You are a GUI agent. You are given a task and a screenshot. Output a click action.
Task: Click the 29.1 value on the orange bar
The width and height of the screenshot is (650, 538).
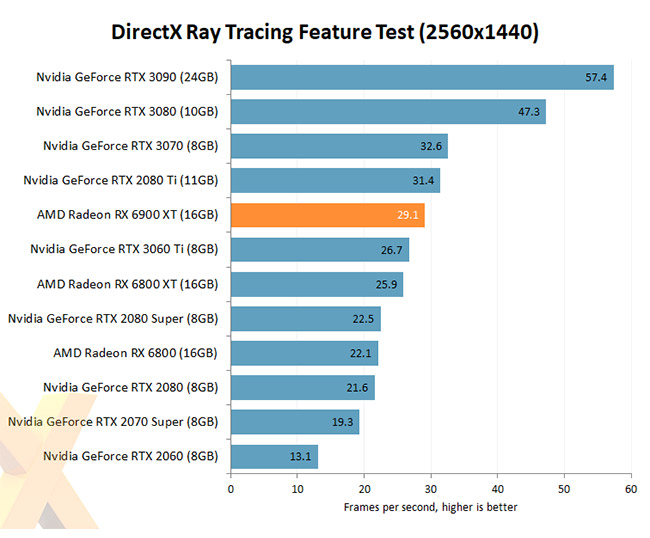pyautogui.click(x=407, y=215)
